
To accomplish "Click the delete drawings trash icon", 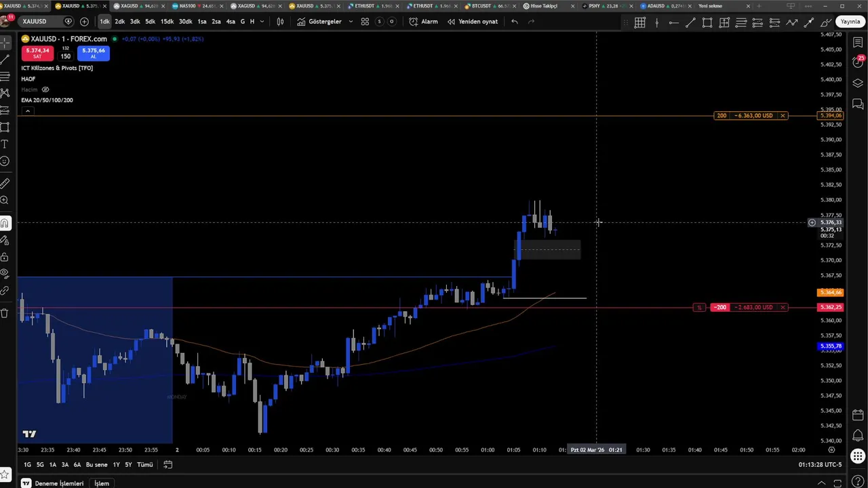I will click(5, 312).
